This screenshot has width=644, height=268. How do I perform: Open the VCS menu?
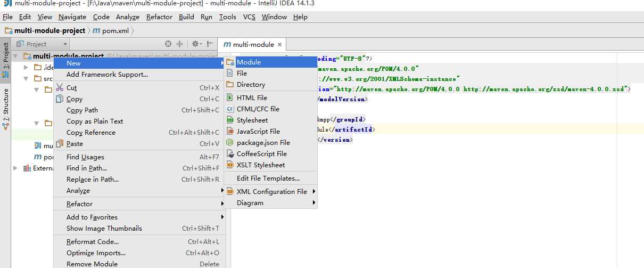(x=250, y=17)
